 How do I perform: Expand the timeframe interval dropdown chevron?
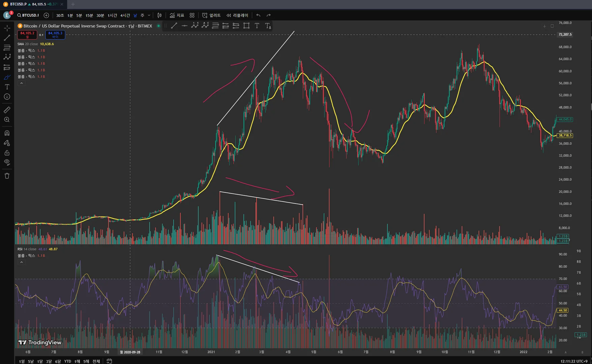pos(149,15)
